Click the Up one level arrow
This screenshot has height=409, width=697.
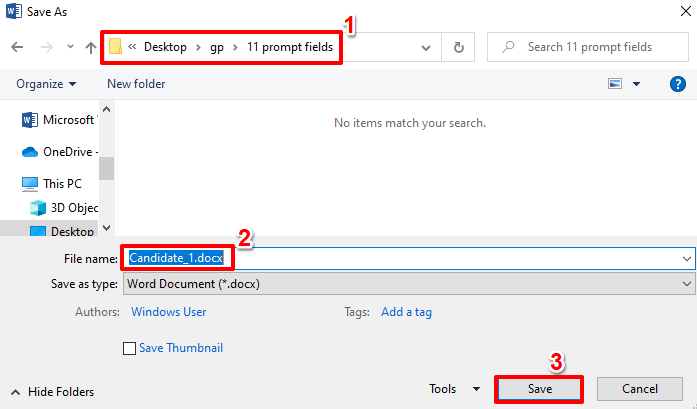pos(91,47)
